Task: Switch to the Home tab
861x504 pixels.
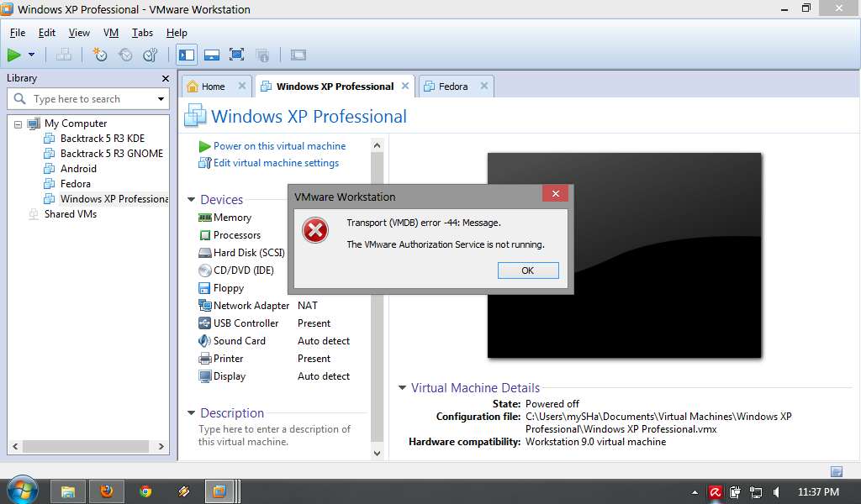Action: pyautogui.click(x=213, y=87)
